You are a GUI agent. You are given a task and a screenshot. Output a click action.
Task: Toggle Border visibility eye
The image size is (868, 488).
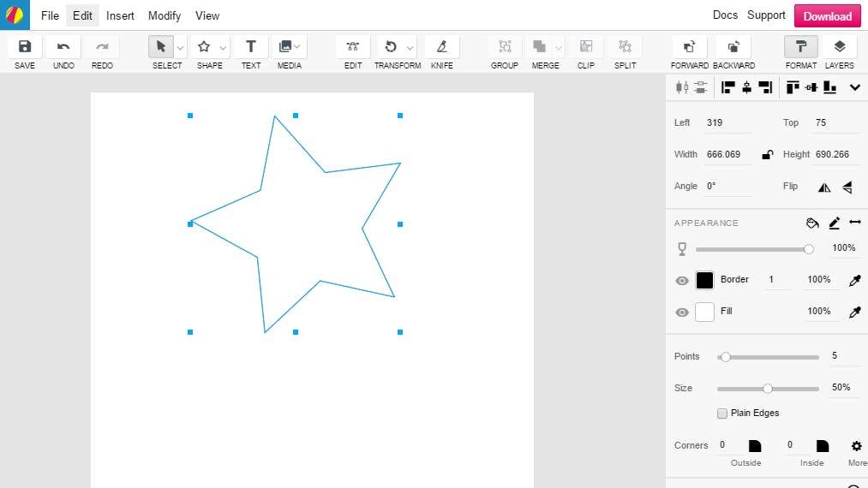(682, 281)
